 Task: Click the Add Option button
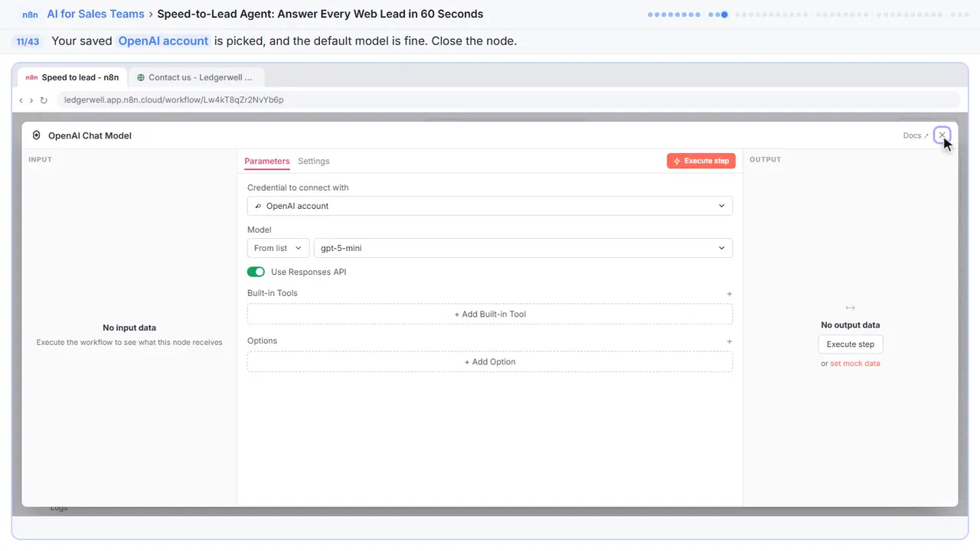pyautogui.click(x=490, y=362)
